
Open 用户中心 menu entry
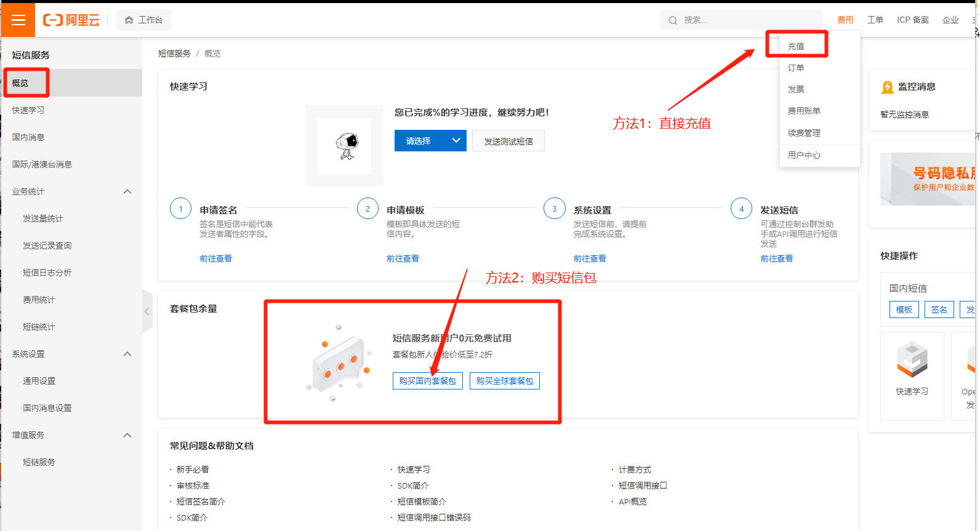pos(804,155)
